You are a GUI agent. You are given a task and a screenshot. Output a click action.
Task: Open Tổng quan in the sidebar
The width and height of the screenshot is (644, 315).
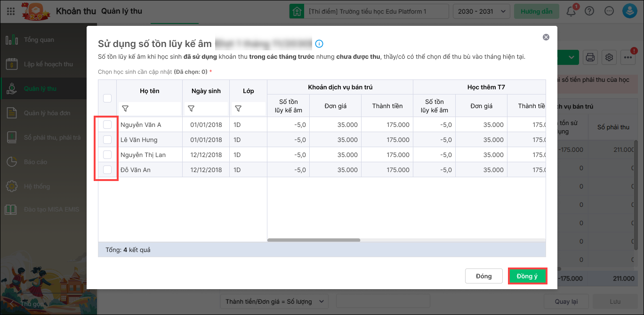(x=39, y=40)
